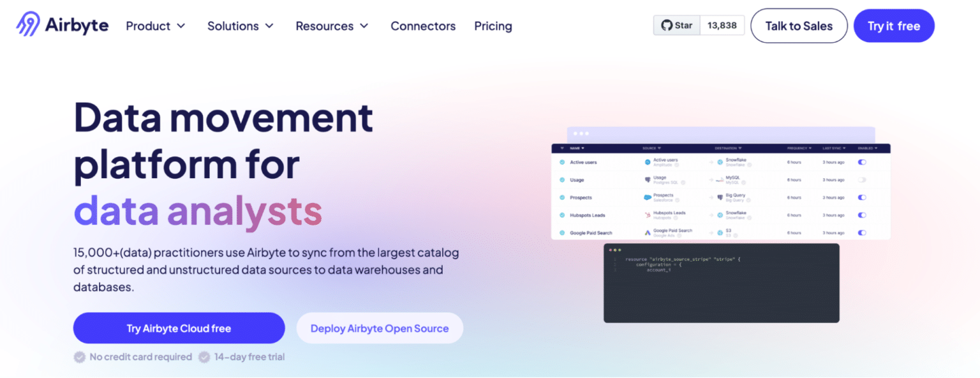The width and height of the screenshot is (980, 378).
Task: Open the Pricing menu item
Action: pos(493,26)
